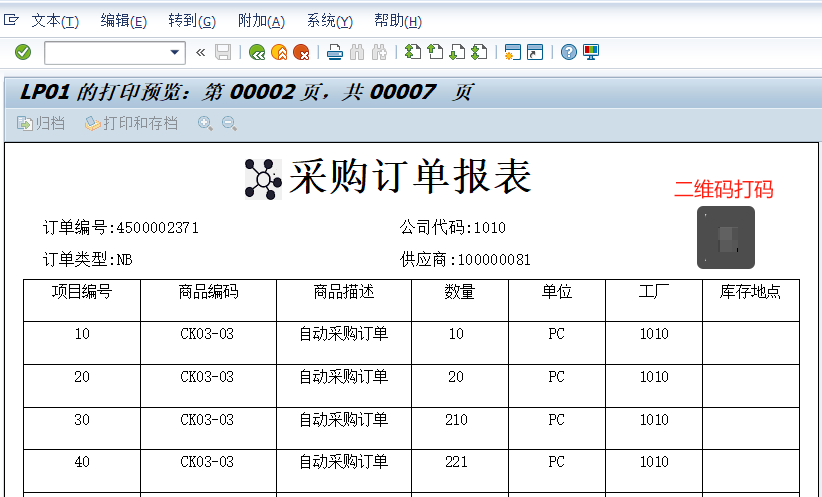
Task: Collapse command field with double-chevron icon
Action: (200, 52)
